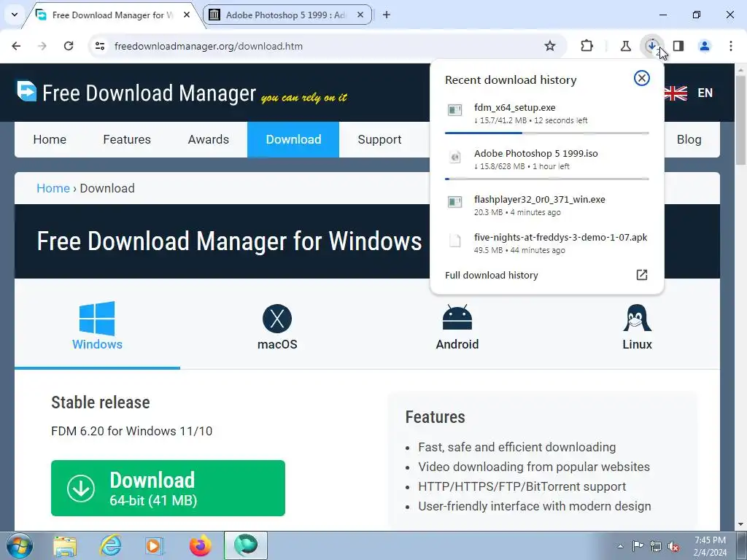Open the Features nav item
Image resolution: width=747 pixels, height=560 pixels.
(x=127, y=139)
